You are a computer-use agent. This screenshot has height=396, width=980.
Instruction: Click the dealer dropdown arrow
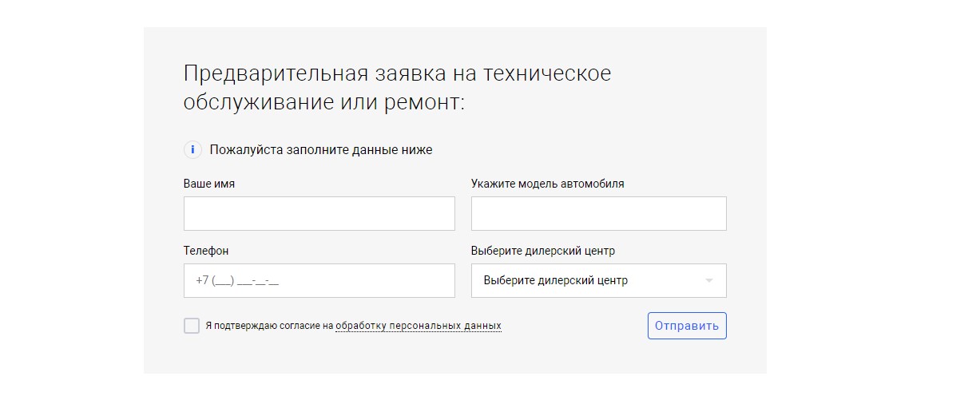708,281
